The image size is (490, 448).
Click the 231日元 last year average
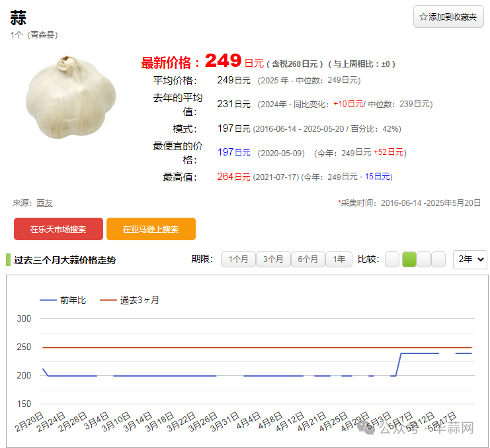pos(233,104)
